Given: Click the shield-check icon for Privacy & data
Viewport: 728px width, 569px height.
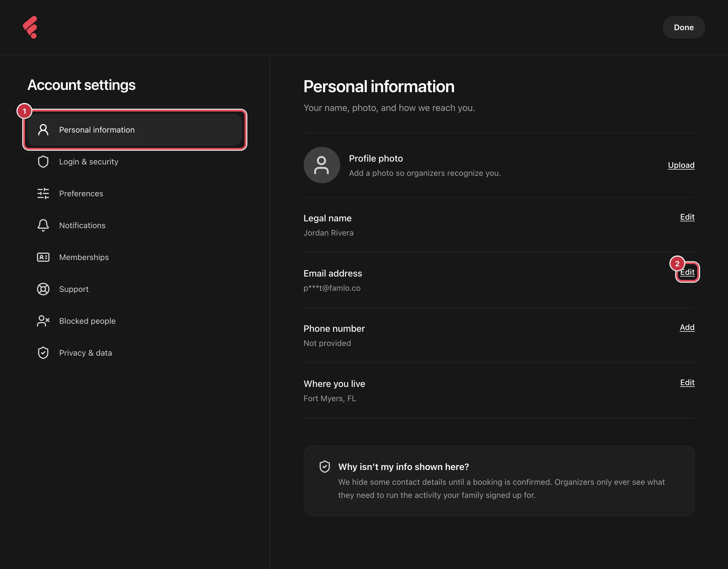Looking at the screenshot, I should [x=43, y=353].
